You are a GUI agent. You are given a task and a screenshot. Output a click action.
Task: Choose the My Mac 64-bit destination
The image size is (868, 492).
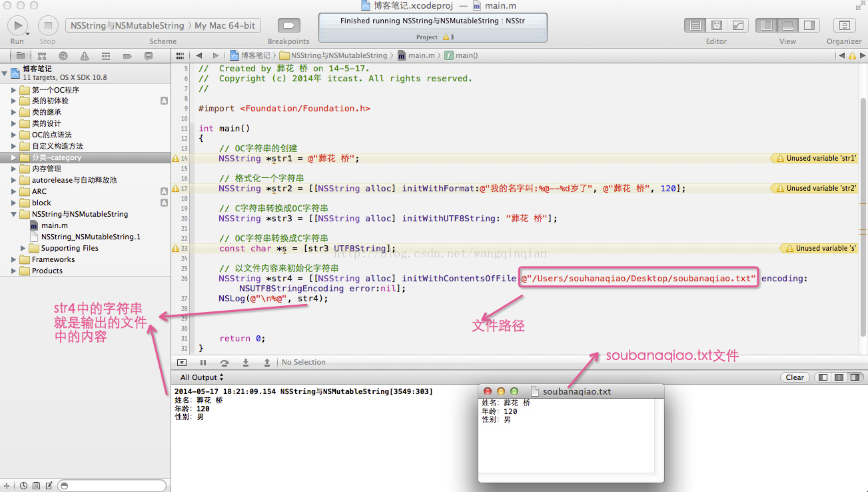[225, 25]
